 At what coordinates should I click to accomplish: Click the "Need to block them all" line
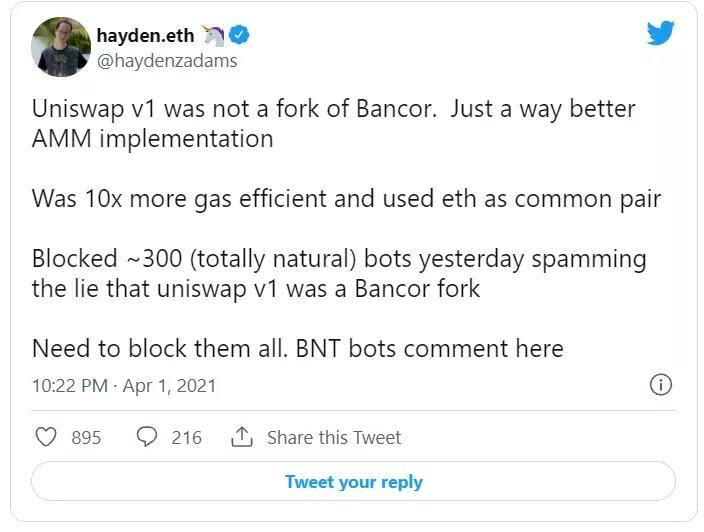[x=297, y=349]
